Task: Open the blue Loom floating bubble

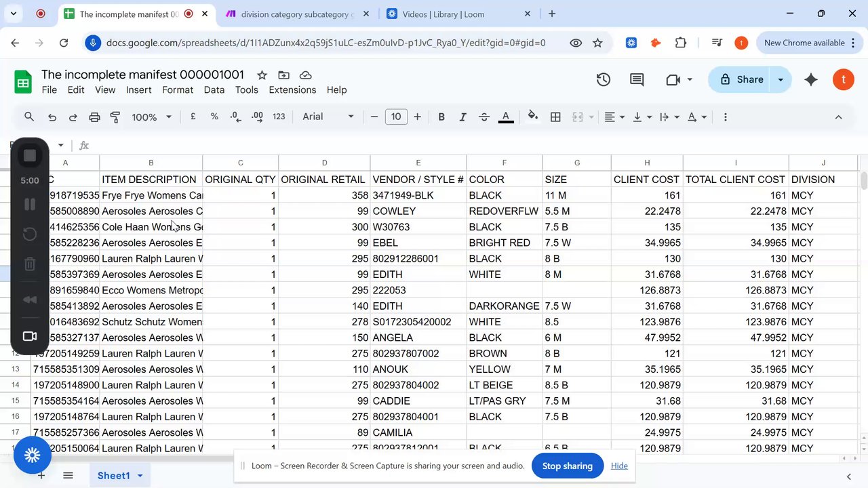Action: click(x=32, y=455)
